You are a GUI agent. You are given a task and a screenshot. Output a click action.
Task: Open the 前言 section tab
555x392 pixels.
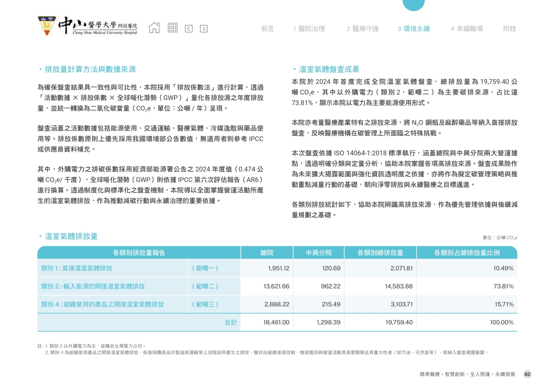coord(267,29)
